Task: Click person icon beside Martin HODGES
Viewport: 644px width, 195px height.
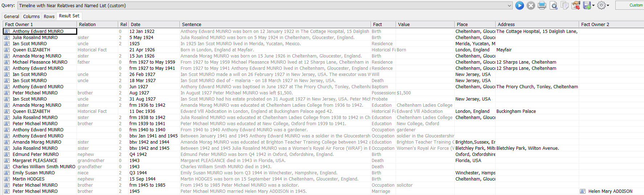Action: coord(7,179)
